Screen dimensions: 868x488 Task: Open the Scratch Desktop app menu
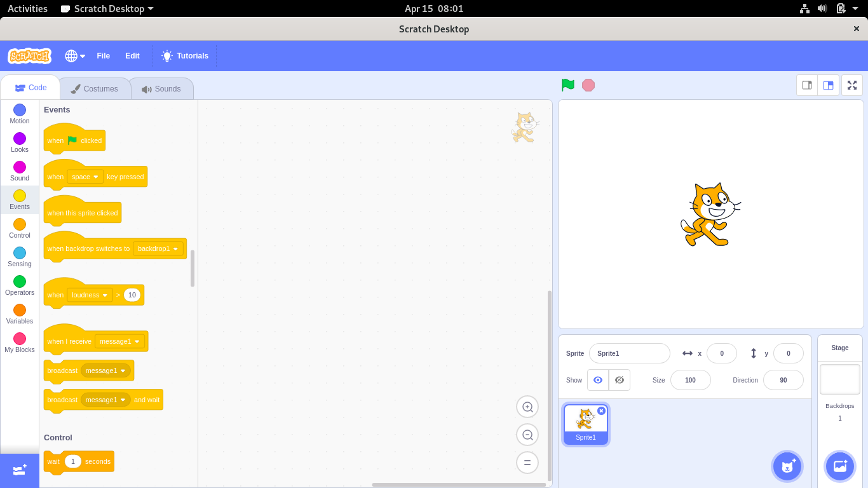click(107, 8)
